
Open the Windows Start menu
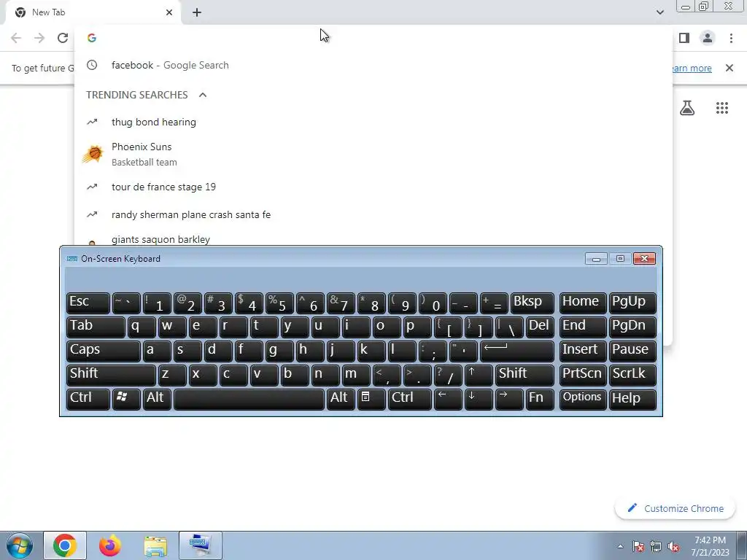coord(20,545)
